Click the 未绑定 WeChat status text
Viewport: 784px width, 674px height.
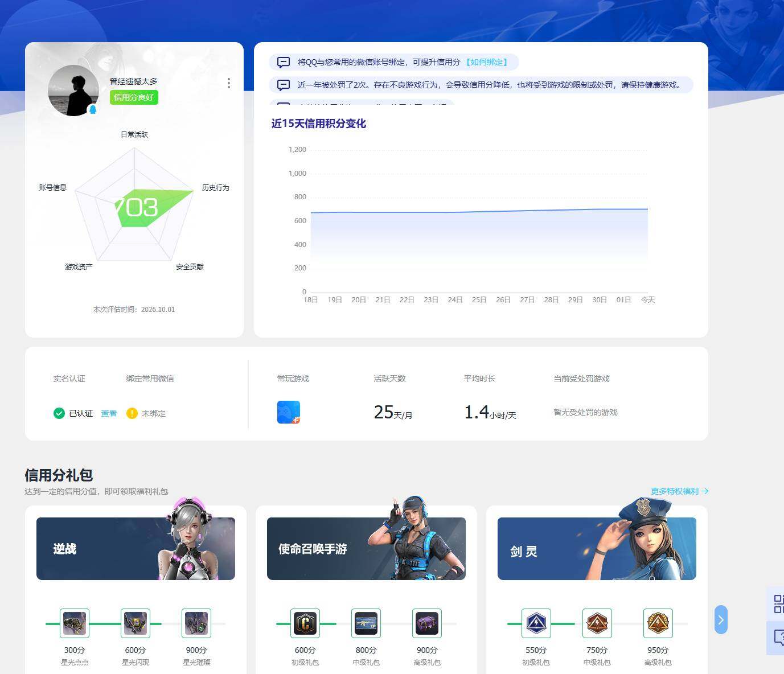[x=154, y=413]
